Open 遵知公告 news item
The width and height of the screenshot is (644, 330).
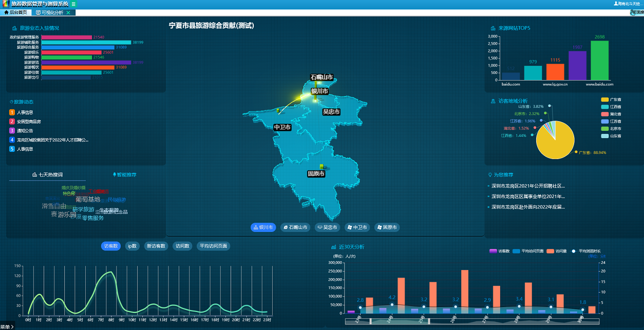[x=25, y=131]
